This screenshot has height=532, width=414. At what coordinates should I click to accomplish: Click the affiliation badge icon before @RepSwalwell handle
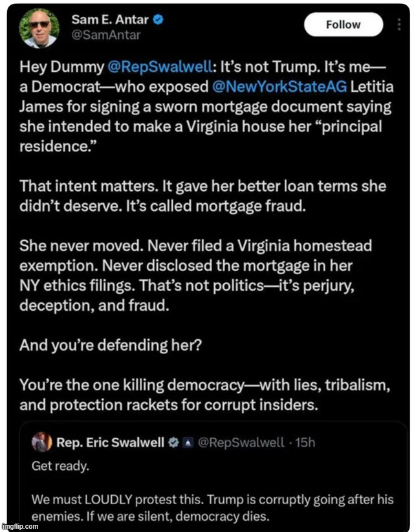click(x=186, y=443)
